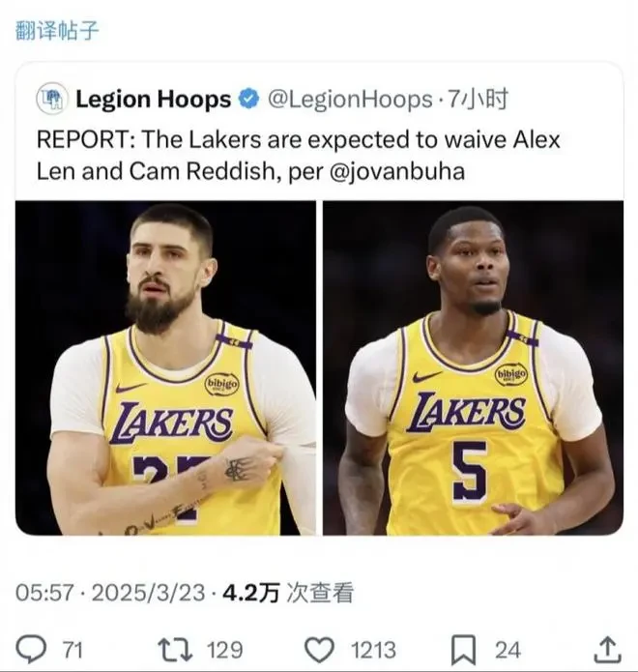Open Legion Hoops profile avatar
The image size is (638, 672).
tap(52, 99)
